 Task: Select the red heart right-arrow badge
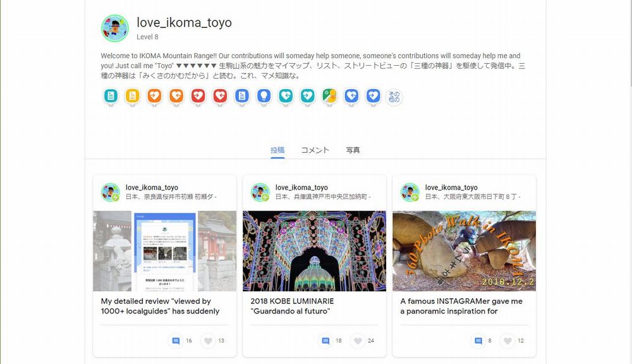click(198, 97)
